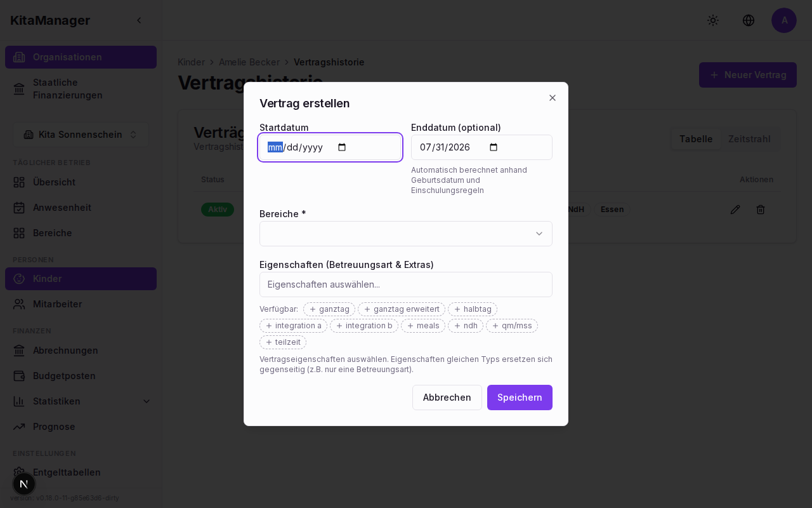Image resolution: width=812 pixels, height=508 pixels.
Task: Open the Enddatum calendar picker icon
Action: click(494, 147)
